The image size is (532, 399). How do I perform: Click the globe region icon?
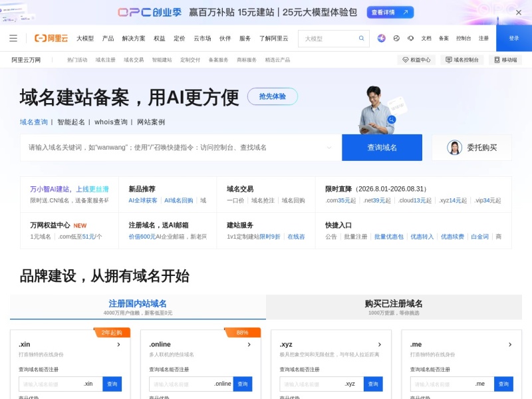click(x=396, y=38)
